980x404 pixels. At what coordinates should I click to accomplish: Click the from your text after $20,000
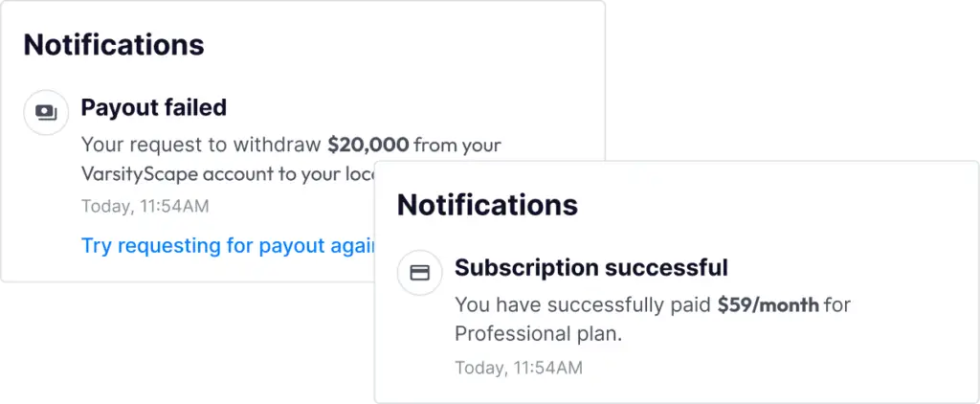[x=457, y=146]
